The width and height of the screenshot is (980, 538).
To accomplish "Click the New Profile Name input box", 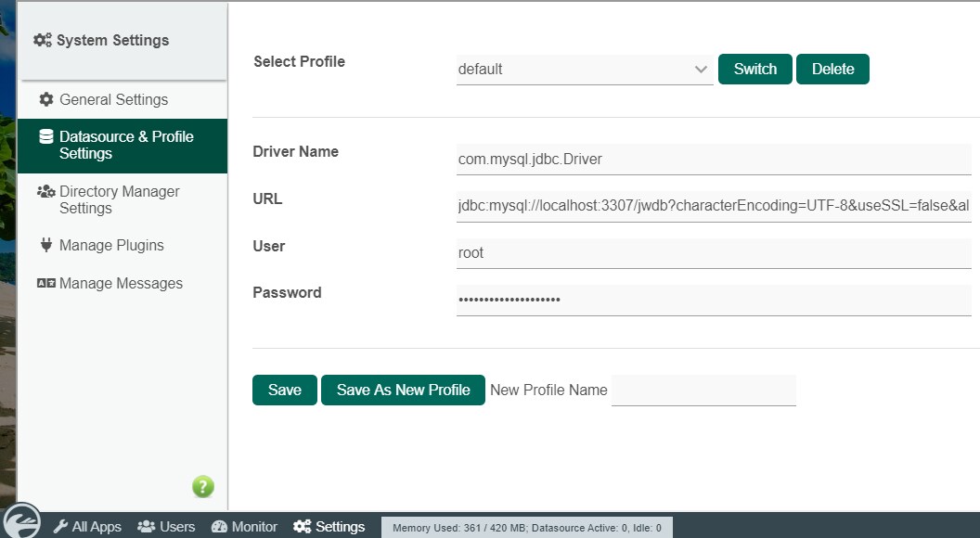I will [703, 390].
